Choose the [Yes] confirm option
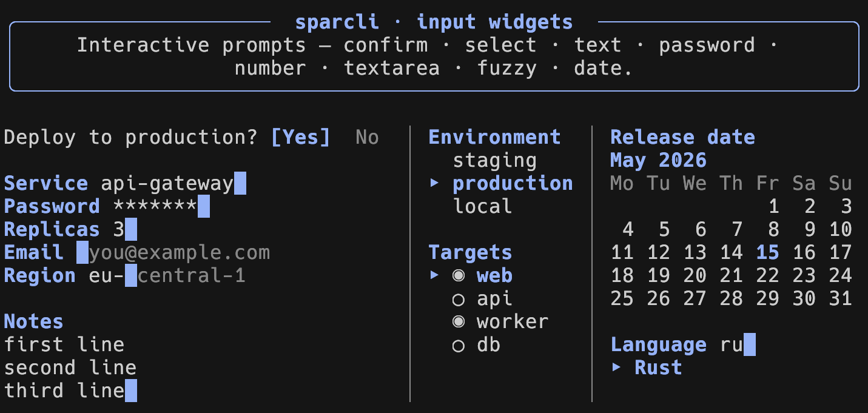868x413 pixels. (x=301, y=138)
